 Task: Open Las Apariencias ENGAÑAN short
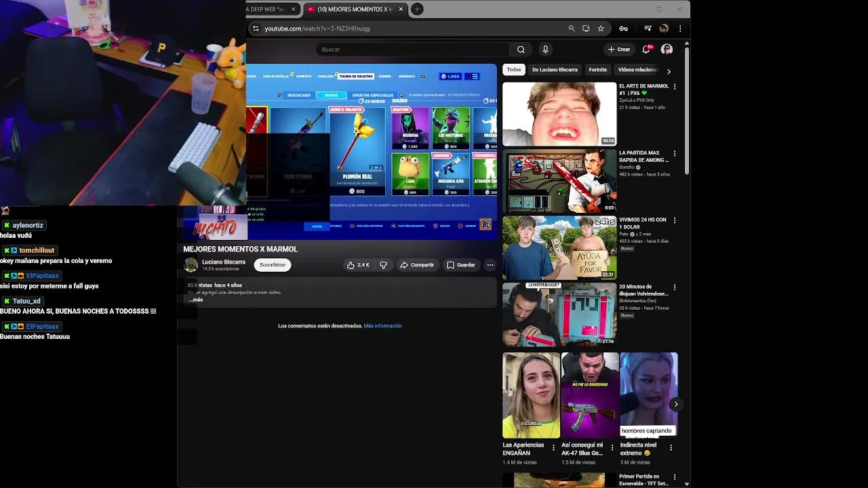[x=531, y=395]
